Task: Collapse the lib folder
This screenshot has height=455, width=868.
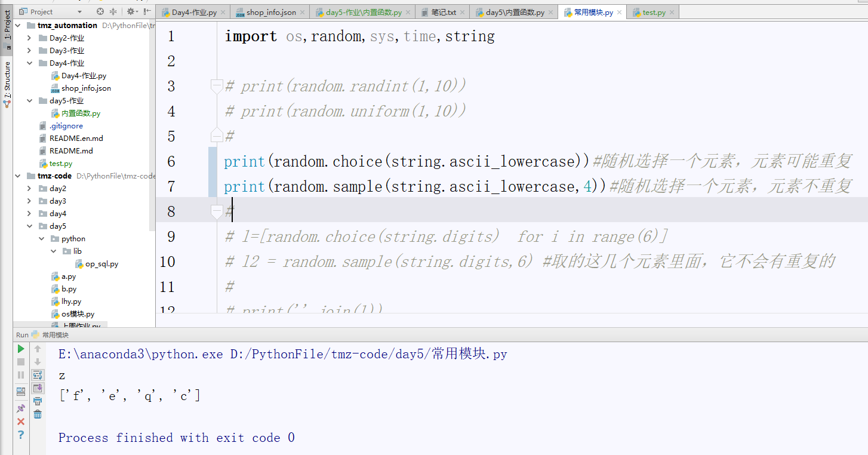Action: click(53, 251)
